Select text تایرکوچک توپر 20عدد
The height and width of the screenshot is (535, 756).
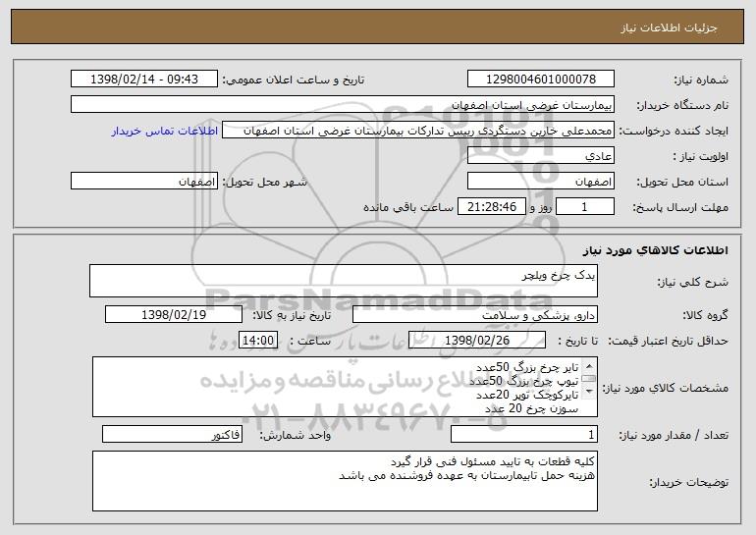click(x=527, y=395)
